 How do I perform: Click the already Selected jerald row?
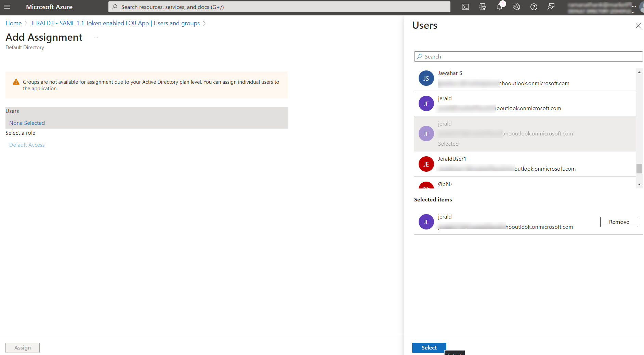tap(525, 134)
